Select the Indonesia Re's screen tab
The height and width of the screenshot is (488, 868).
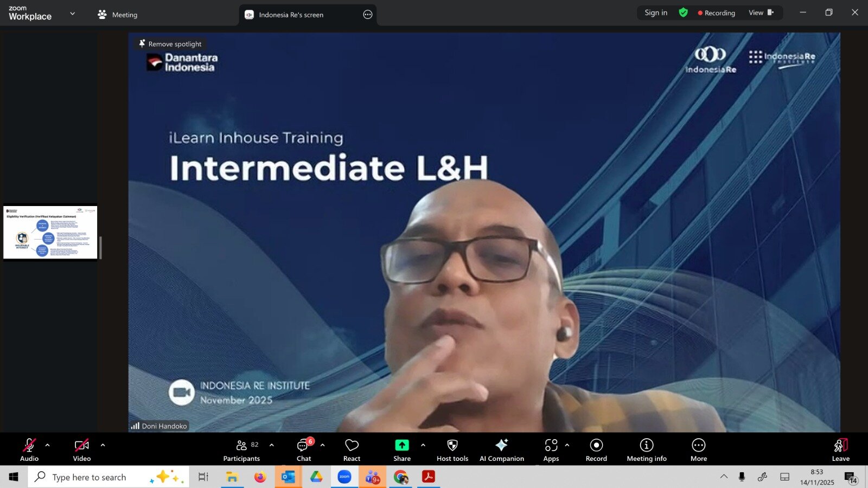[x=291, y=15]
